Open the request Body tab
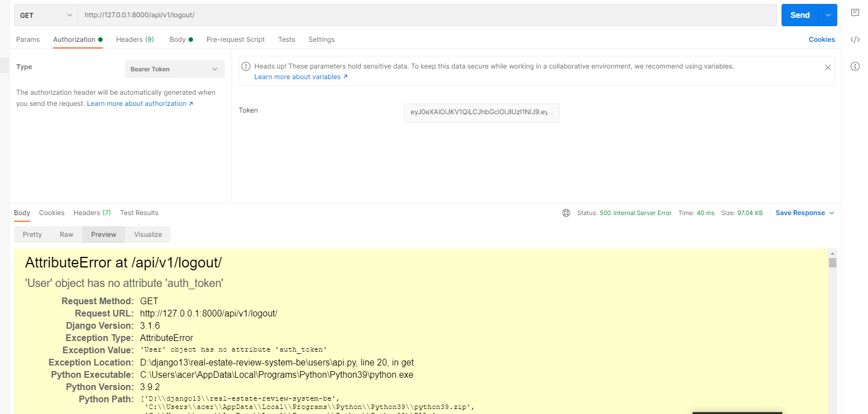 [181, 40]
